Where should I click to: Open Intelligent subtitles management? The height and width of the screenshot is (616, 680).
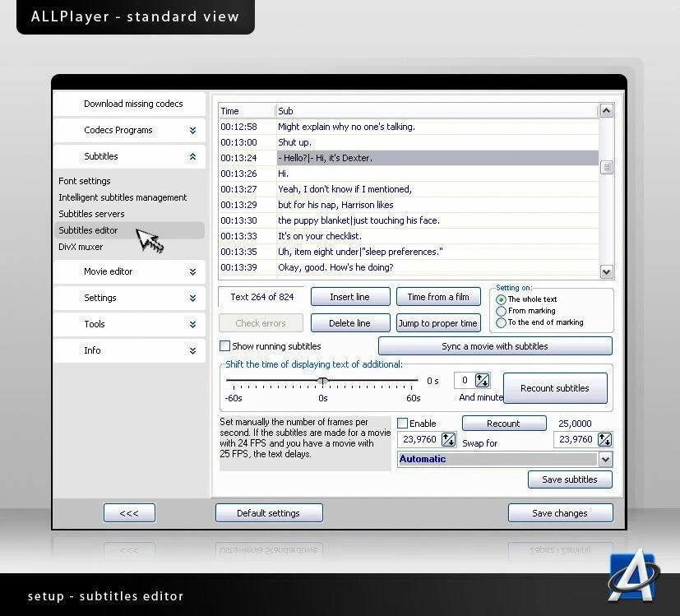[123, 197]
